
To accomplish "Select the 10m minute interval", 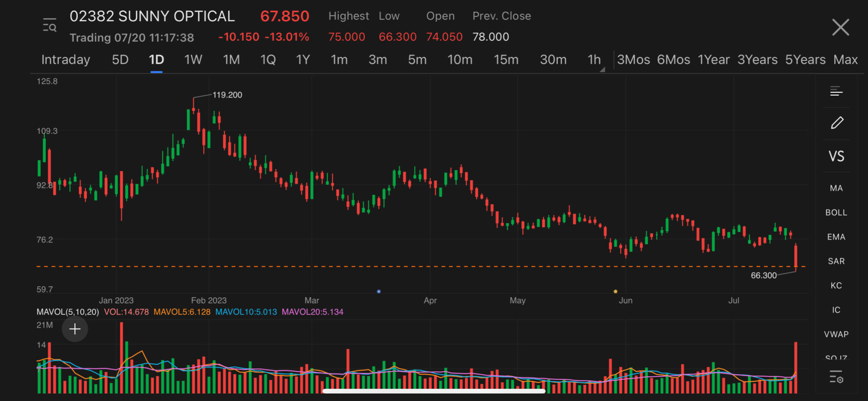I will click(x=460, y=60).
